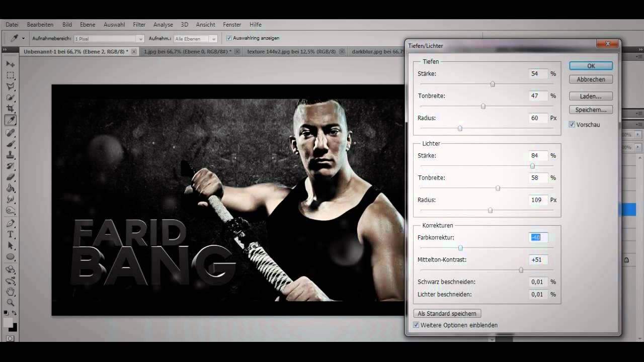The image size is (644, 362).
Task: Confirm dialog with OK button
Action: pos(591,66)
